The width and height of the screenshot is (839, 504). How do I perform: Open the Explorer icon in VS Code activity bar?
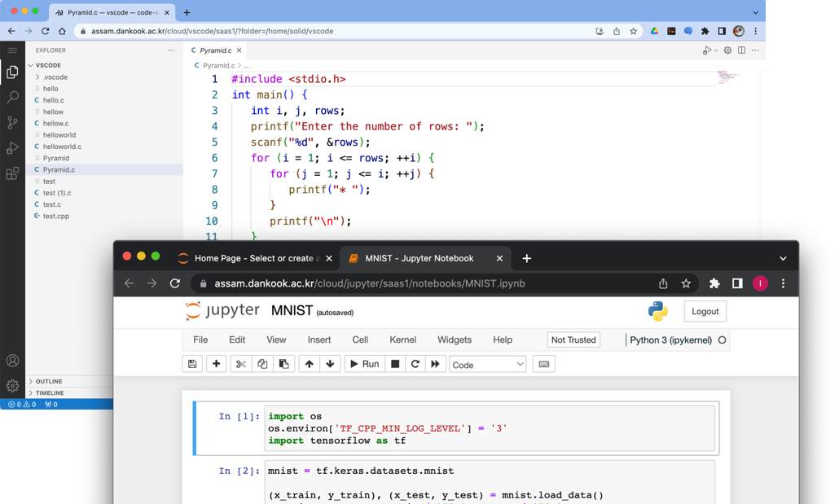pos(12,72)
